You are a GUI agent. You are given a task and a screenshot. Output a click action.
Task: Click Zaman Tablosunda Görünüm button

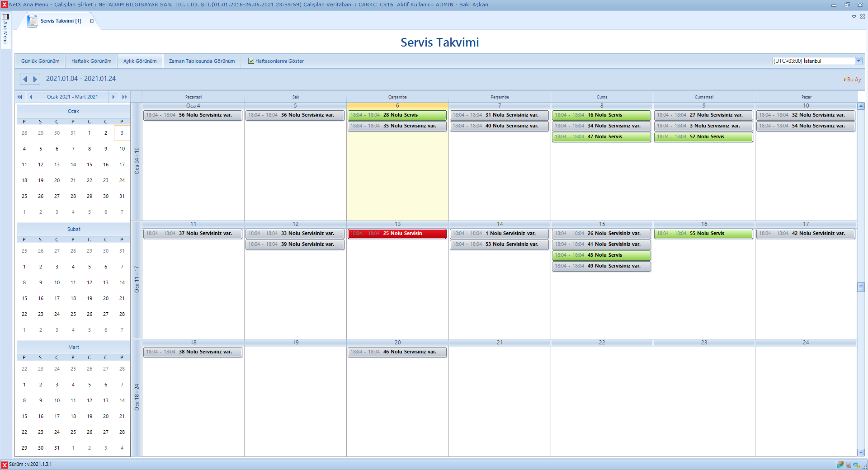pyautogui.click(x=202, y=61)
